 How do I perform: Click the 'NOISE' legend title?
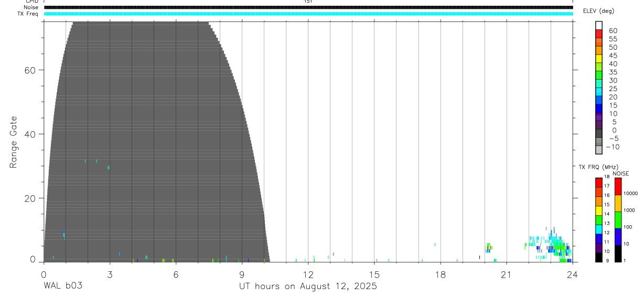(x=621, y=173)
